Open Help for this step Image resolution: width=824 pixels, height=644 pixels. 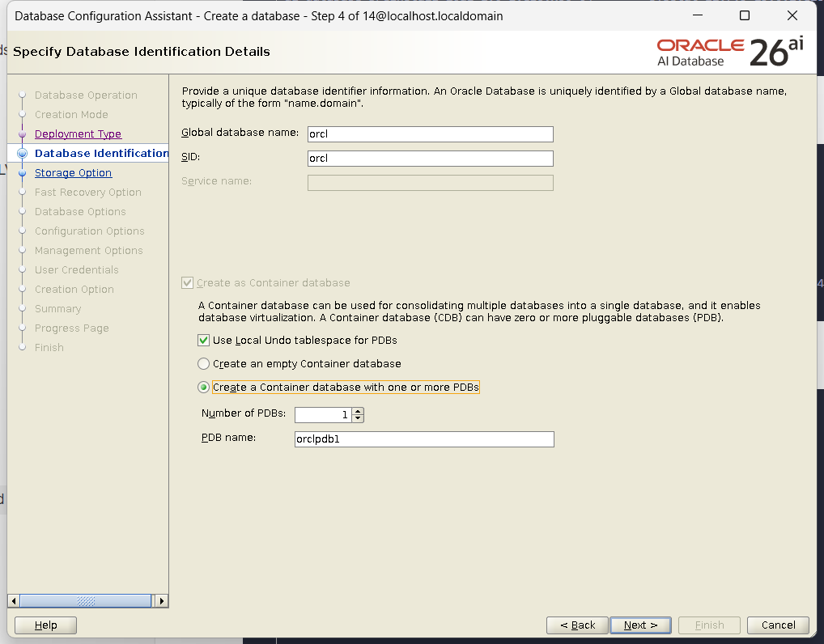pyautogui.click(x=45, y=625)
